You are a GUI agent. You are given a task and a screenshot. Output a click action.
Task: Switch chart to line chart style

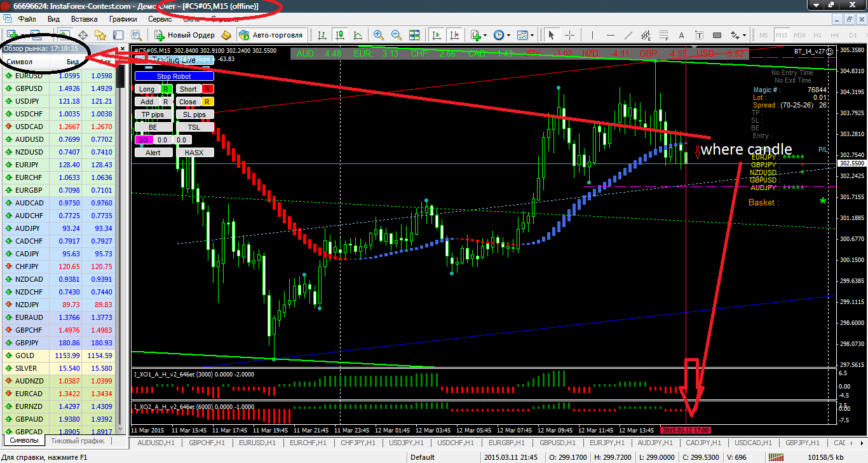click(358, 34)
